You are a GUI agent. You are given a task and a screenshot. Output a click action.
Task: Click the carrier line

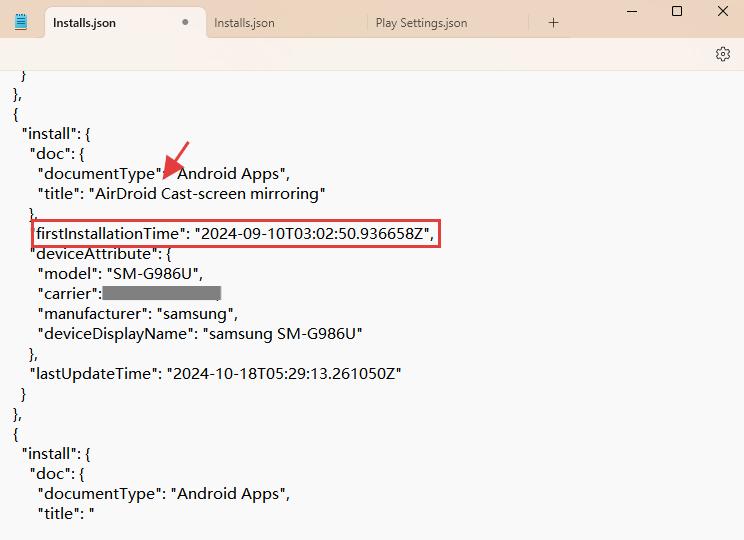[130, 294]
